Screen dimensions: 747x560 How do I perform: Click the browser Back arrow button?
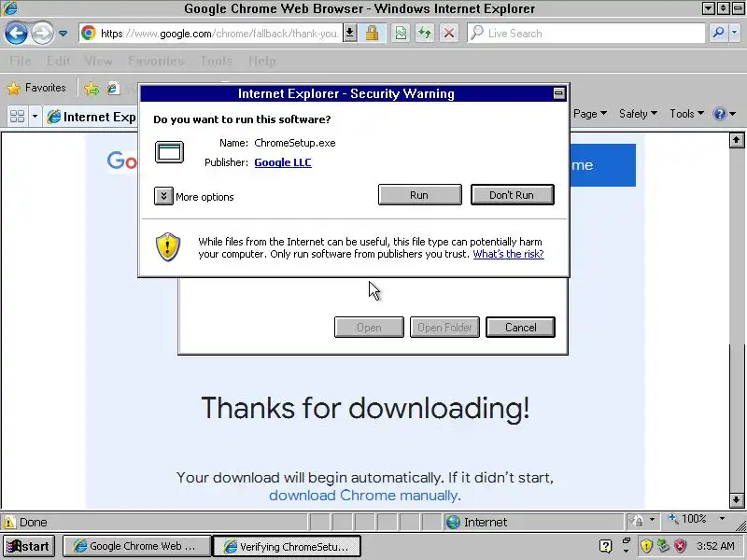pyautogui.click(x=16, y=34)
